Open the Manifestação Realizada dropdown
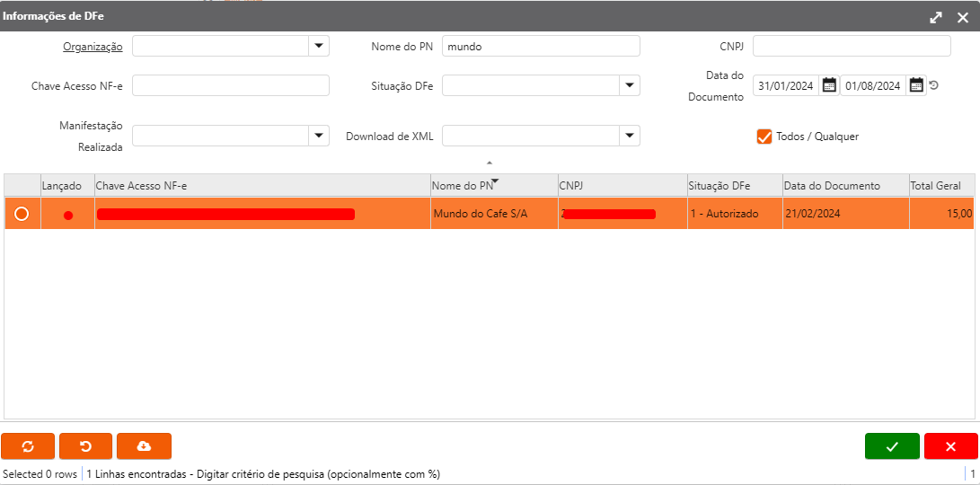 tap(319, 136)
